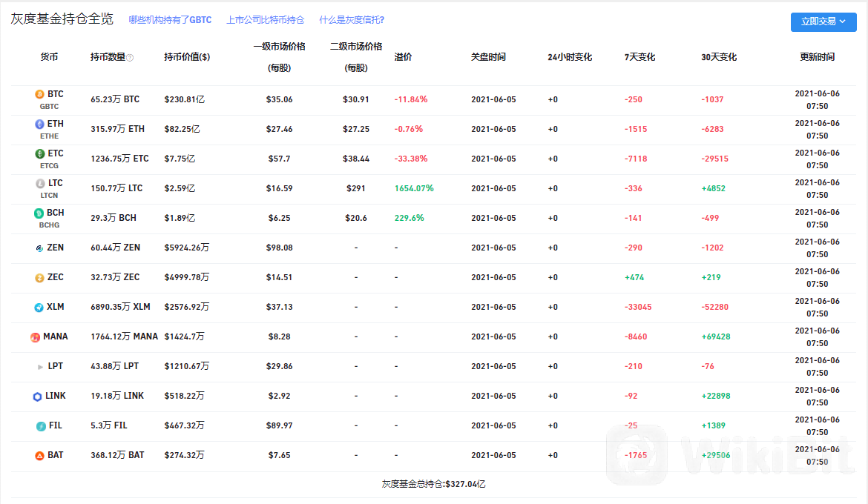Click the ZEN coin icon
868x504 pixels.
click(x=39, y=248)
